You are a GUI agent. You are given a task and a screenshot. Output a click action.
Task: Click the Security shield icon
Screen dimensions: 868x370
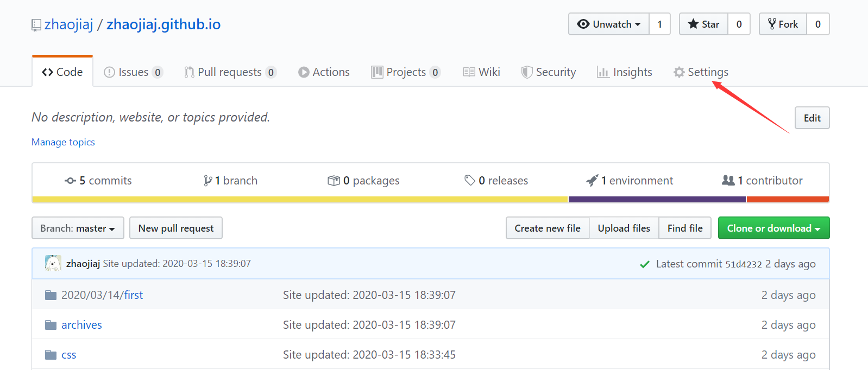(x=526, y=72)
